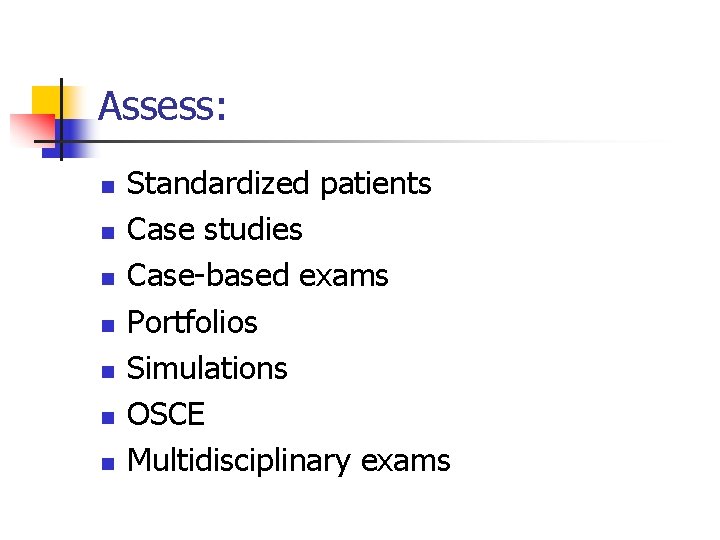
Task: Click the "Case studies" line
Action: 214,230
